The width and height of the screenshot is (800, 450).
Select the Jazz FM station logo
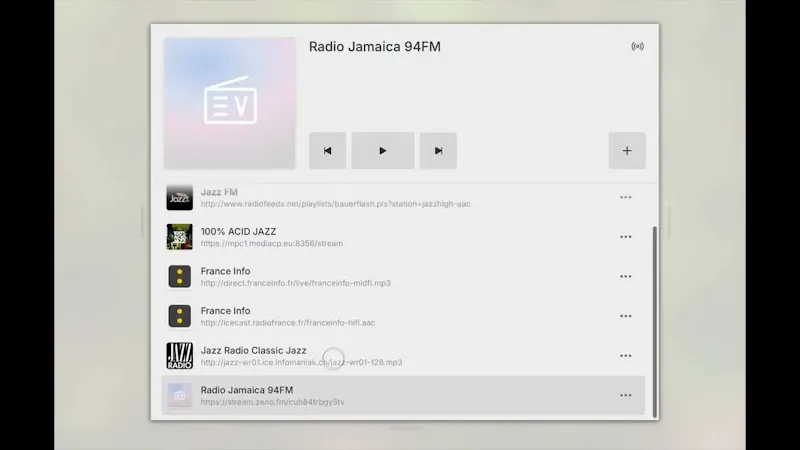tap(180, 197)
